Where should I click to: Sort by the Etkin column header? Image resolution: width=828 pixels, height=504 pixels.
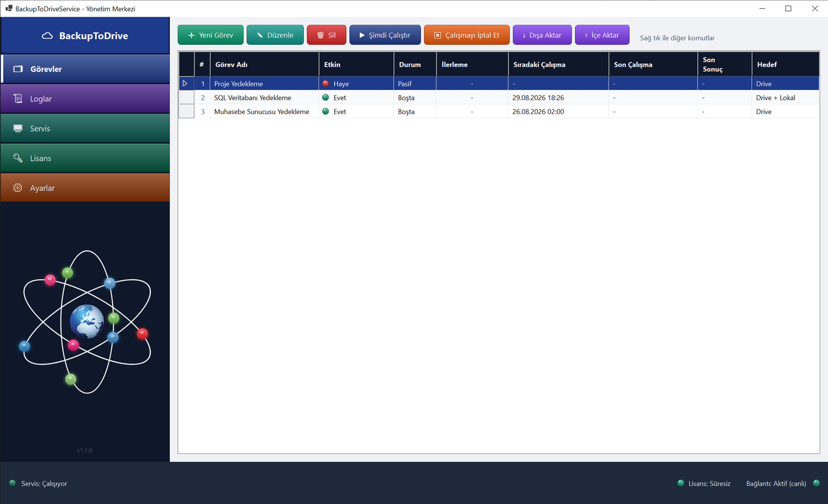357,64
